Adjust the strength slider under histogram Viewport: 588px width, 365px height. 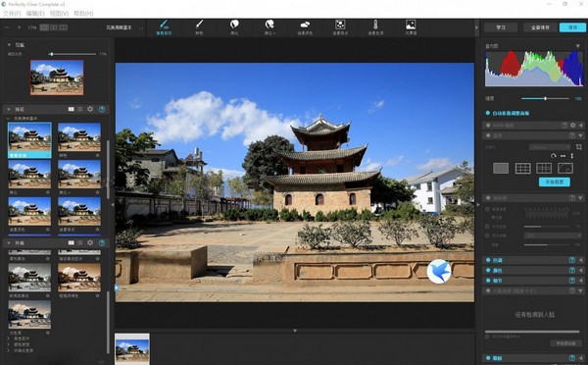tap(545, 98)
